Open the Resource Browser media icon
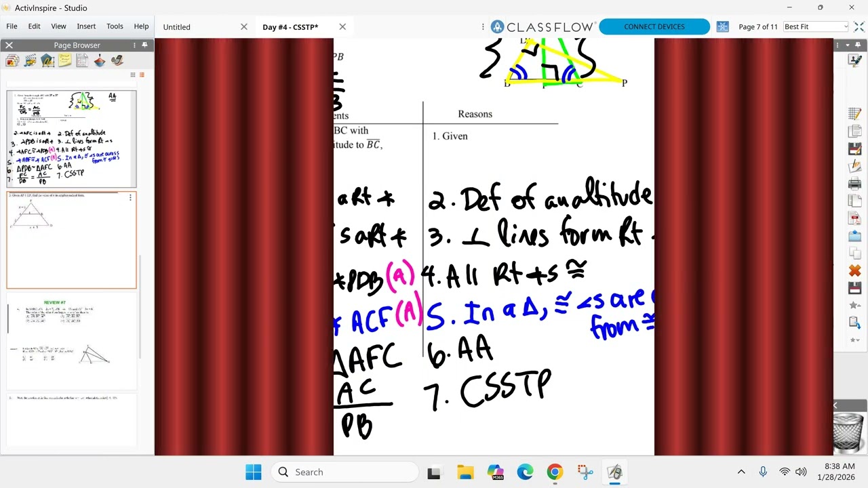 pyautogui.click(x=30, y=60)
